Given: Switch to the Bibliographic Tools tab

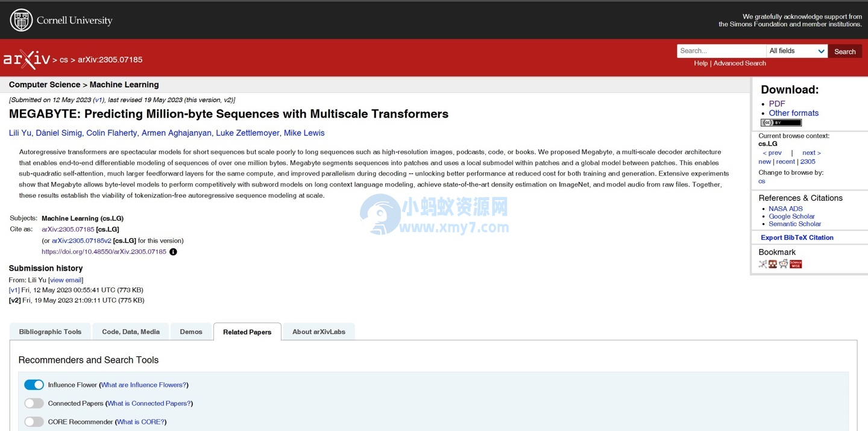Looking at the screenshot, I should (50, 332).
